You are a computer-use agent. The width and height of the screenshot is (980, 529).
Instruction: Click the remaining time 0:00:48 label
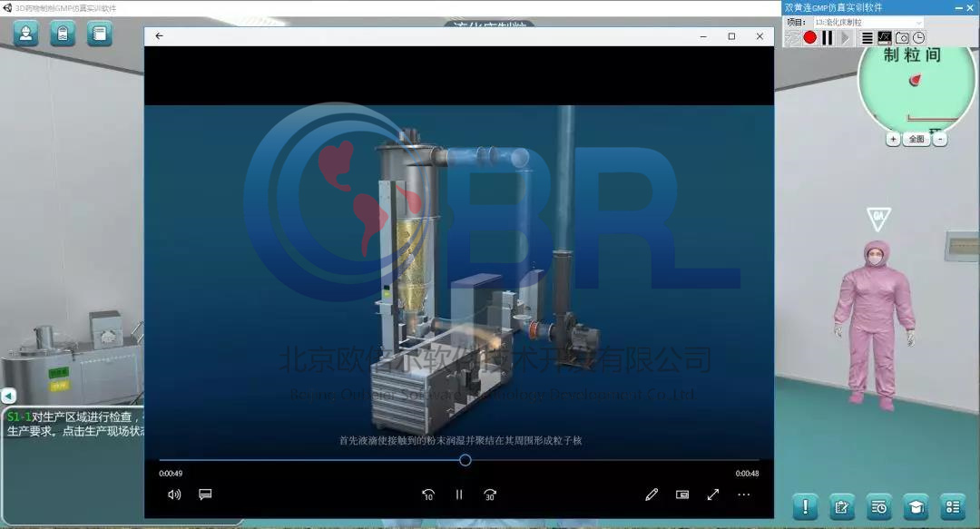(747, 474)
